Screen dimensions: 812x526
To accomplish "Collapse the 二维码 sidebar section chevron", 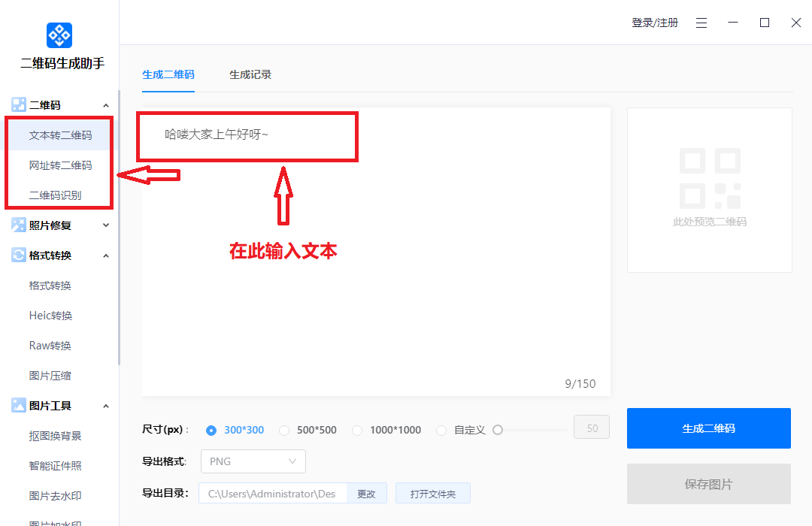I will pyautogui.click(x=106, y=105).
